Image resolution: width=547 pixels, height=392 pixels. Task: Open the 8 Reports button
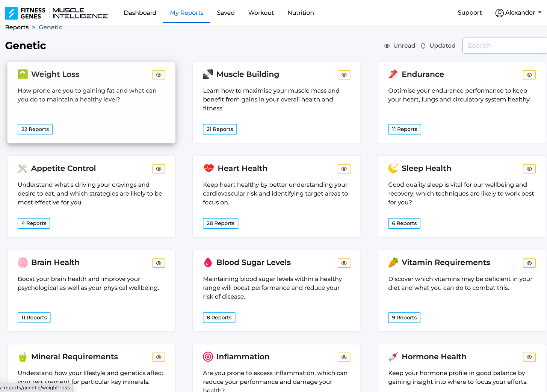tap(219, 318)
